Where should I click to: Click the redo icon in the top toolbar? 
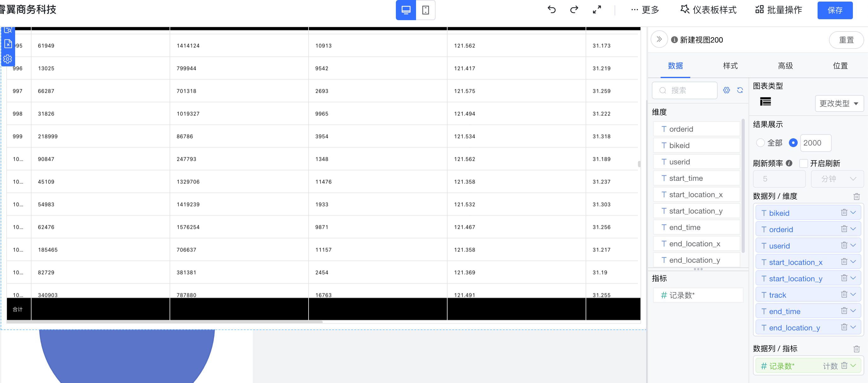pos(574,10)
